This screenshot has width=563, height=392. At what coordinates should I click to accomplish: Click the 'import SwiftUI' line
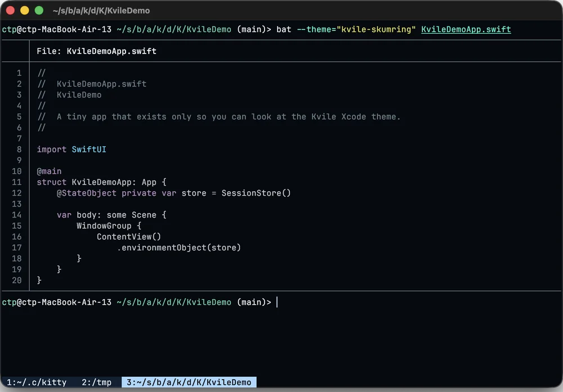click(72, 150)
